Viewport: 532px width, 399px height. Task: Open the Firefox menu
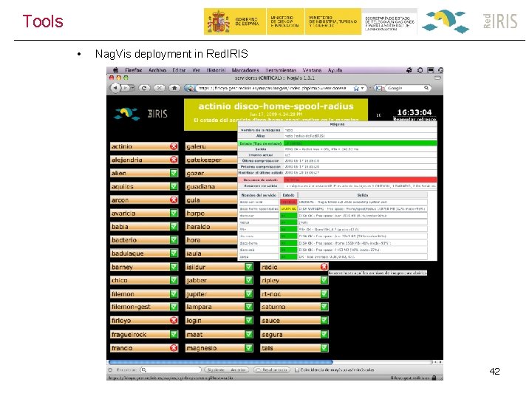(133, 70)
